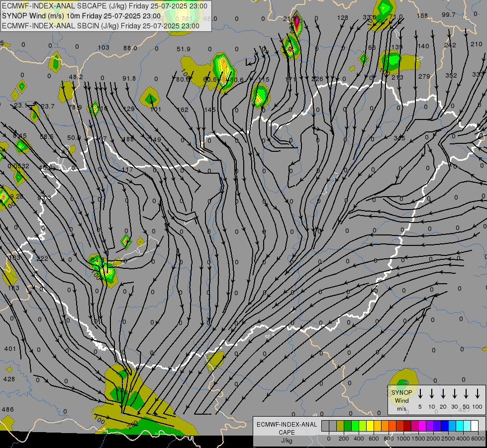
Task: Select the dark red CAPE legend swatch
Action: pyautogui.click(x=407, y=426)
